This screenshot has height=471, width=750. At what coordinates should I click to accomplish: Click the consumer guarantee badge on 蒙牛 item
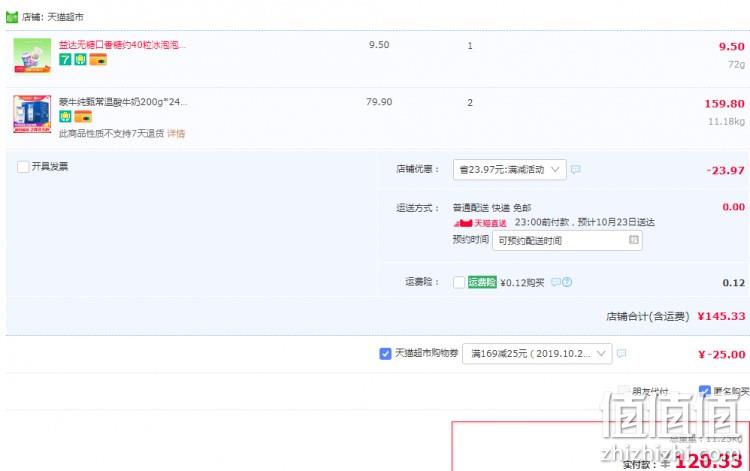(65, 116)
